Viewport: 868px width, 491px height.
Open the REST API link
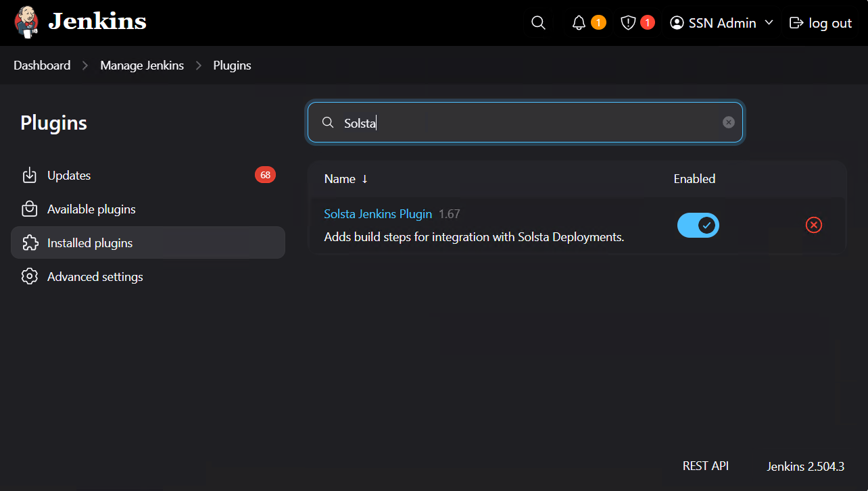point(706,466)
